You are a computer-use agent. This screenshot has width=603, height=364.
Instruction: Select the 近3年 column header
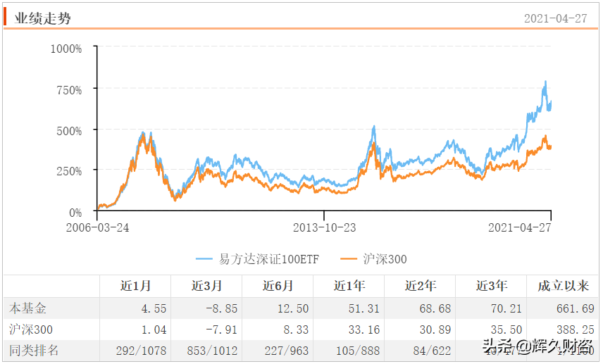coord(492,286)
